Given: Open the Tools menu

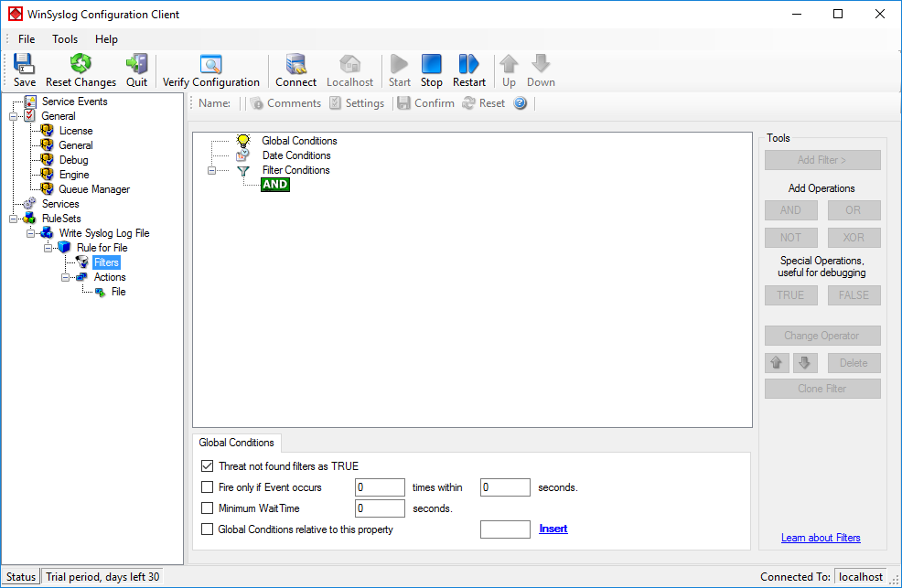Looking at the screenshot, I should pyautogui.click(x=64, y=39).
